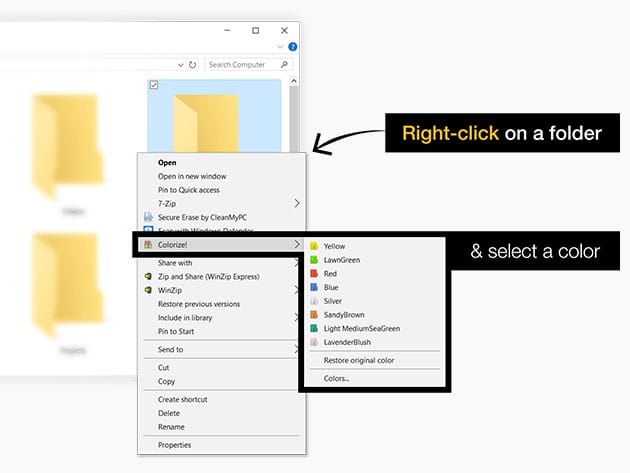
Task: Expand the Send to submenu arrow
Action: coord(297,350)
